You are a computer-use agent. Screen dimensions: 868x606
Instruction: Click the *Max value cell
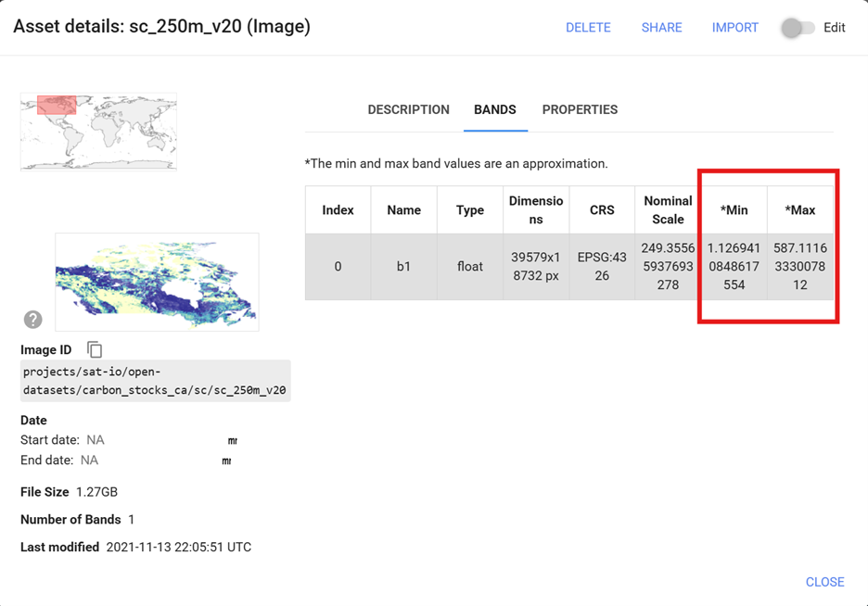click(799, 267)
